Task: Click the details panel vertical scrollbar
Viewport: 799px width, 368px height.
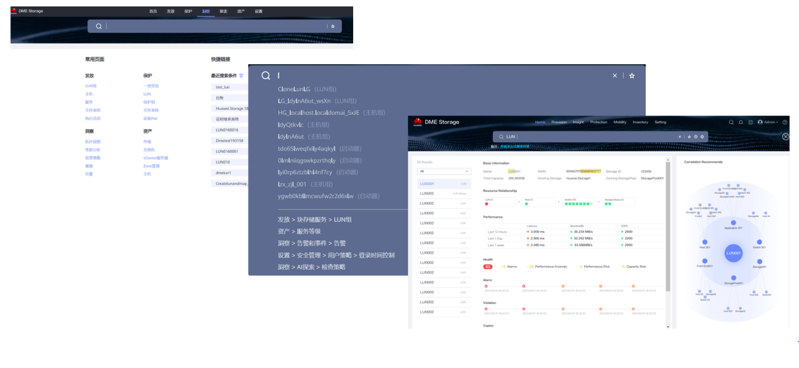Action: tap(668, 224)
